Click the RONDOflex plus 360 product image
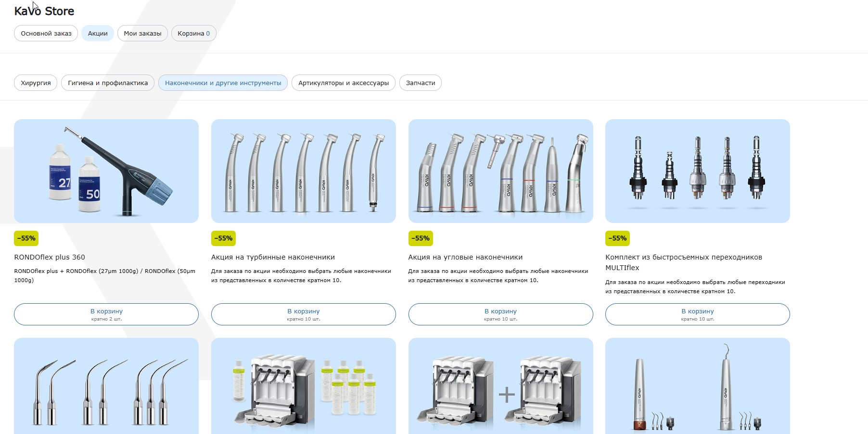Screen dimensions: 868x434 pos(106,171)
